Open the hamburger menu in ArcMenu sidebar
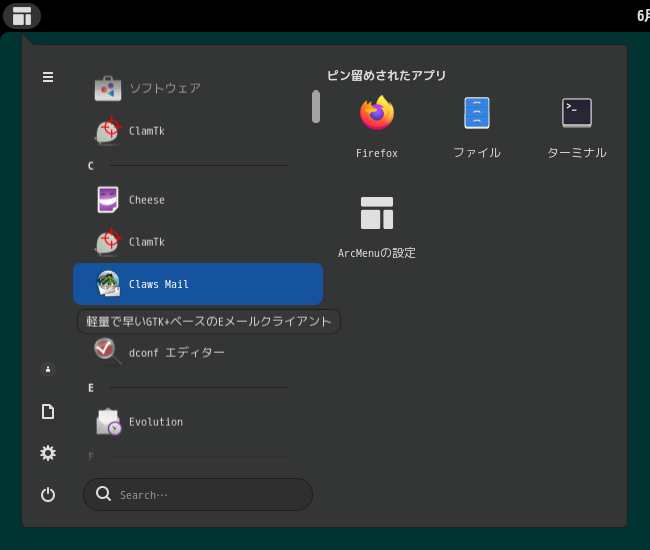Image resolution: width=650 pixels, height=550 pixels. coord(48,77)
